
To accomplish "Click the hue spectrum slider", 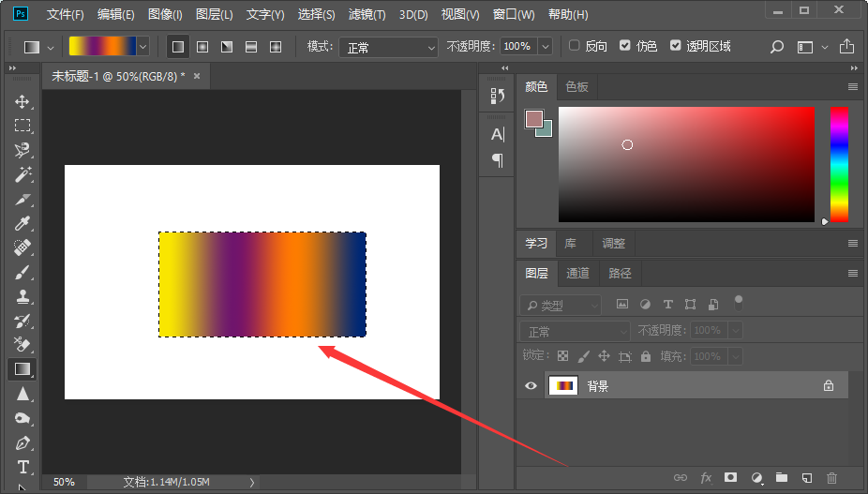I will (839, 164).
